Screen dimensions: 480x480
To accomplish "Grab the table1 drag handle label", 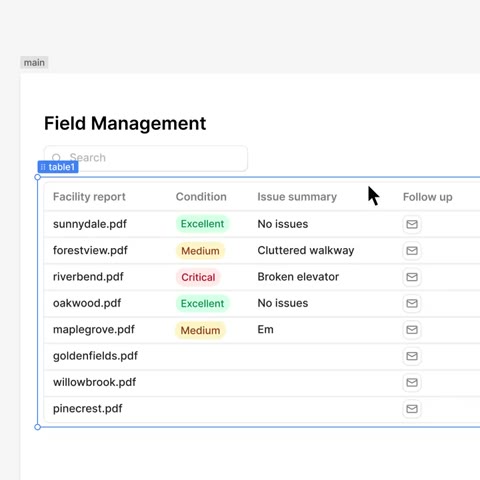I will coord(58,167).
